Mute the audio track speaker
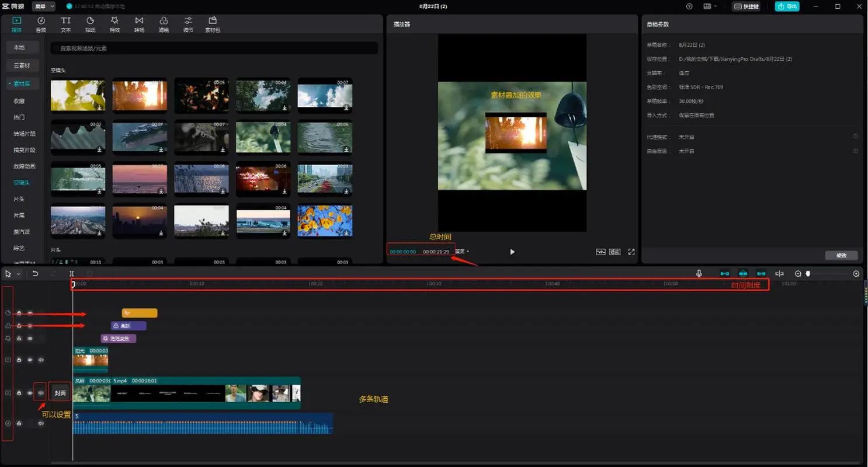Screen dimensions: 868x467 pos(41,423)
